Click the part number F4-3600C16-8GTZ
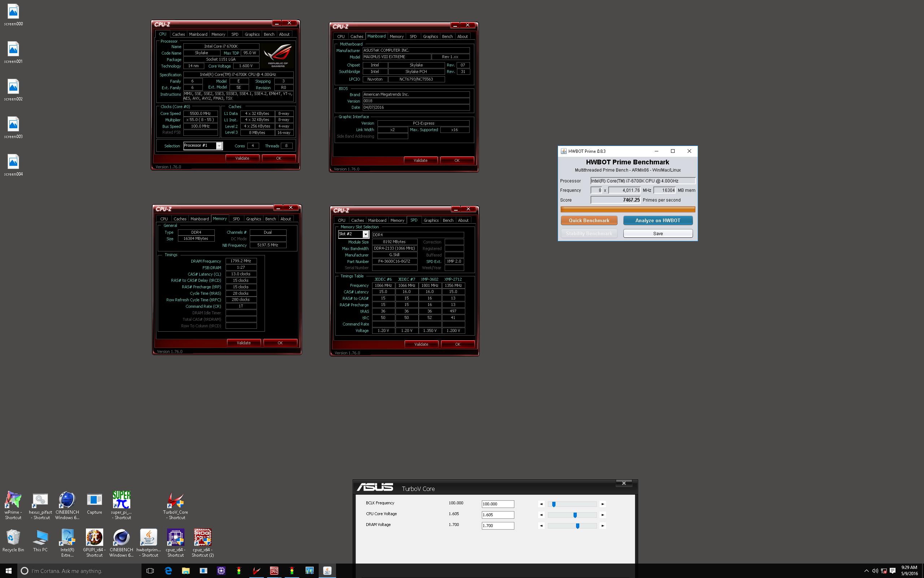 click(395, 262)
